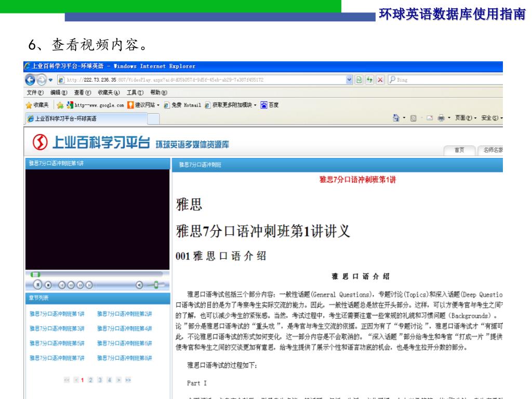This screenshot has width=532, height=399.
Task: Open 雅思7分口语冲刺班第8讲 chapter link
Action: click(125, 358)
